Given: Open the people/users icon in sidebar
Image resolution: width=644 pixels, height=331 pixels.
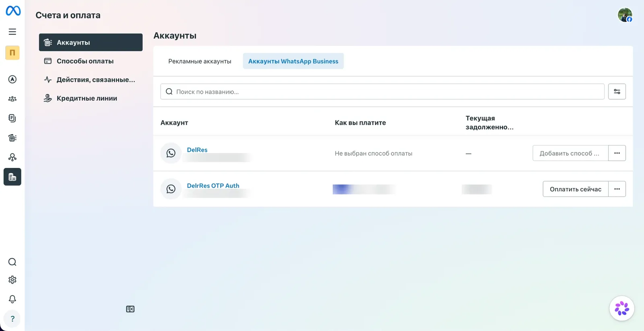Looking at the screenshot, I should coord(12,99).
